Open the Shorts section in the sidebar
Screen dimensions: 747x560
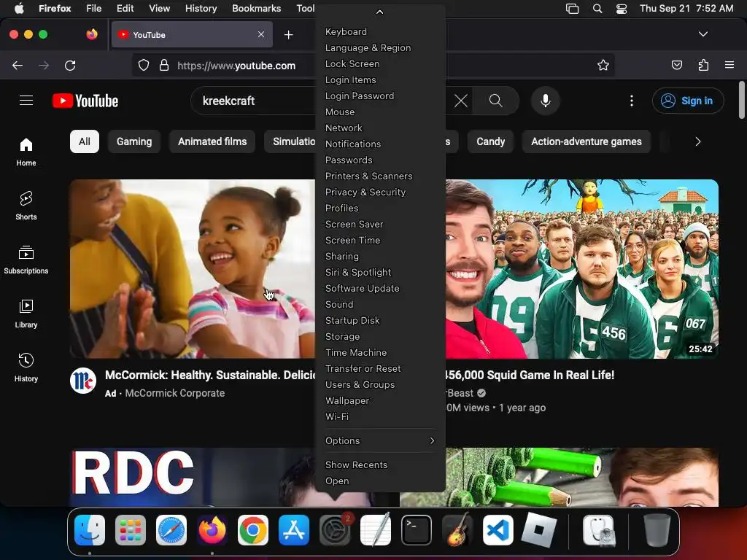[x=26, y=206]
